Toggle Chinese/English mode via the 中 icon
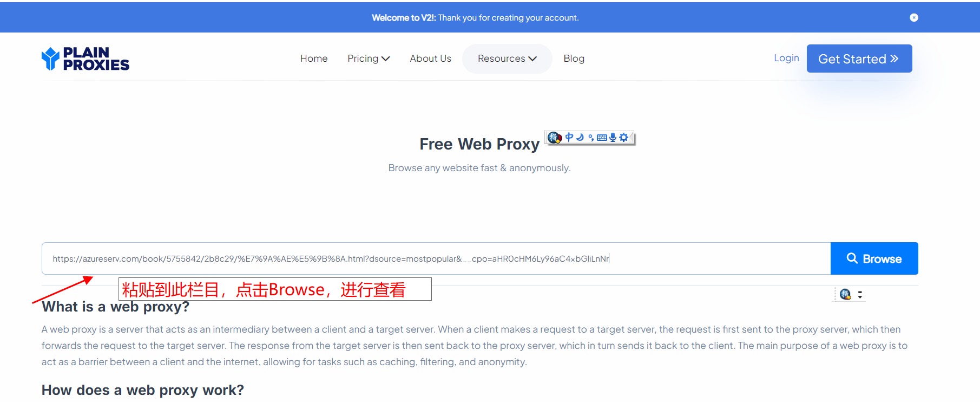 tap(569, 137)
